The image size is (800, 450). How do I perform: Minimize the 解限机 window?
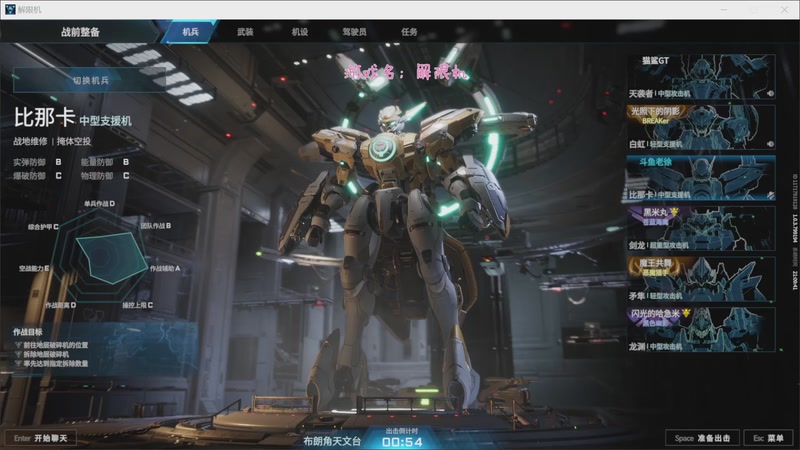pos(723,10)
